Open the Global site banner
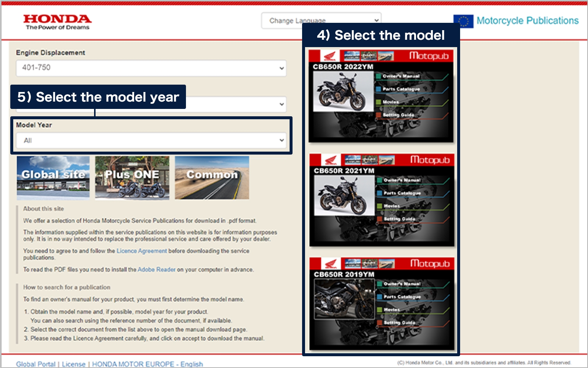The width and height of the screenshot is (588, 368). click(53, 177)
